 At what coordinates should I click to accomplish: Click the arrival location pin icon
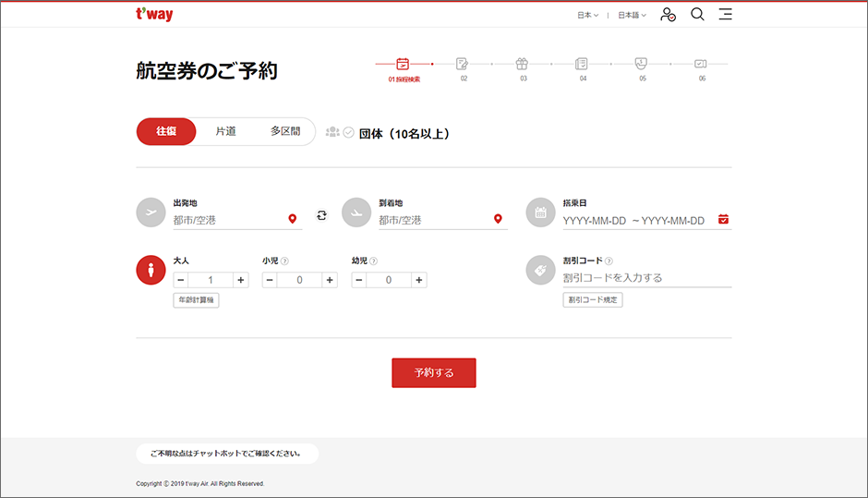pyautogui.click(x=498, y=219)
